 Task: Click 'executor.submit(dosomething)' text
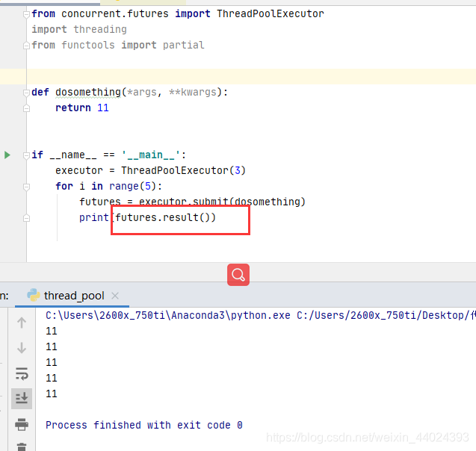[222, 202]
